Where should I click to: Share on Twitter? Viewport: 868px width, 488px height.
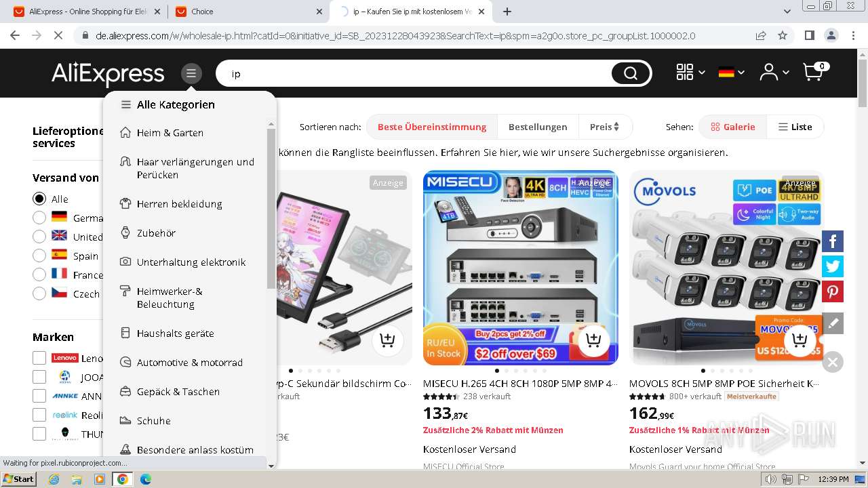[x=833, y=266]
